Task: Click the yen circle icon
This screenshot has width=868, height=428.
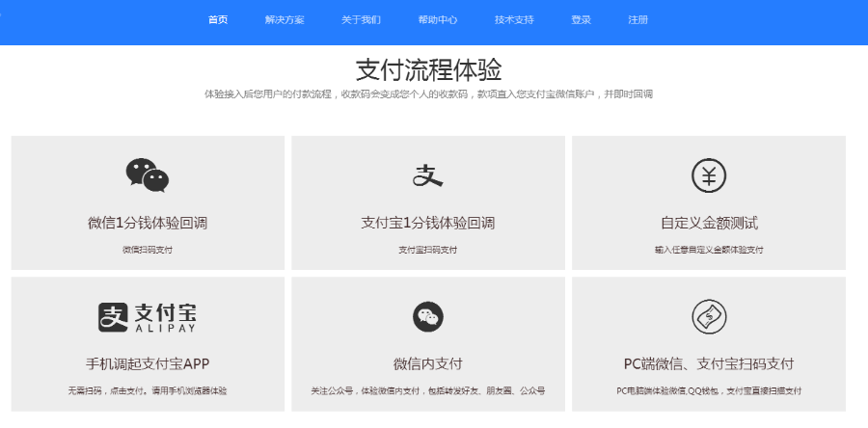Action: (x=709, y=175)
